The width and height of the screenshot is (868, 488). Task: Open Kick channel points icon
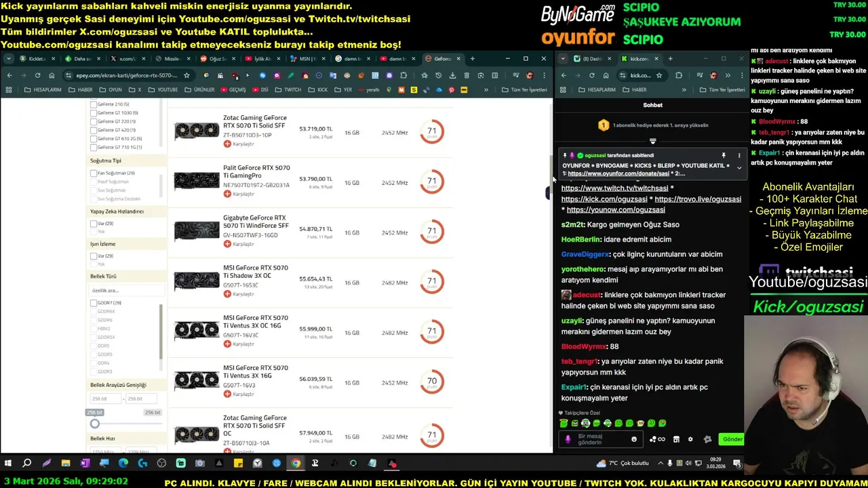tap(657, 439)
